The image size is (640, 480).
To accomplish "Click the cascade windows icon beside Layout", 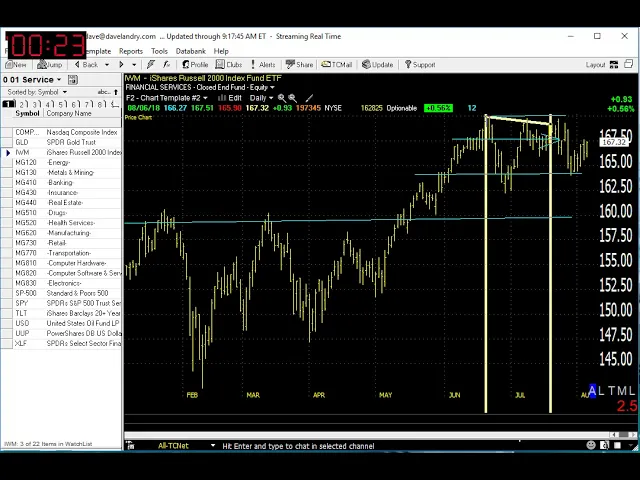I will tap(629, 64).
